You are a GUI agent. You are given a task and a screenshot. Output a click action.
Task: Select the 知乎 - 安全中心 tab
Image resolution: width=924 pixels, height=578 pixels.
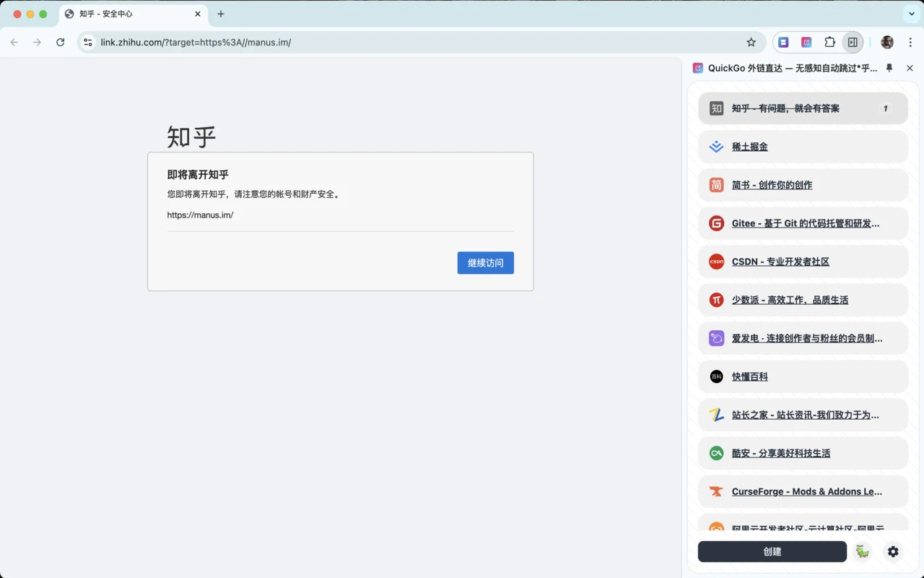126,14
